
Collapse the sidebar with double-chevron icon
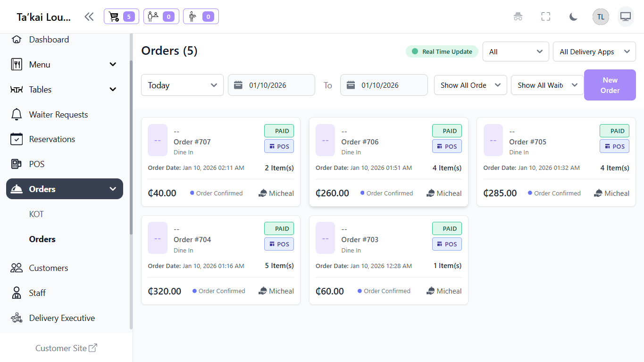click(x=89, y=17)
